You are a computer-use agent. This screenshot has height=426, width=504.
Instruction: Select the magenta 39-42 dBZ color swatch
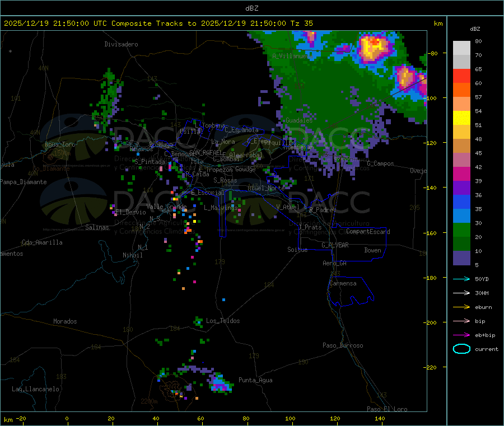tap(461, 174)
